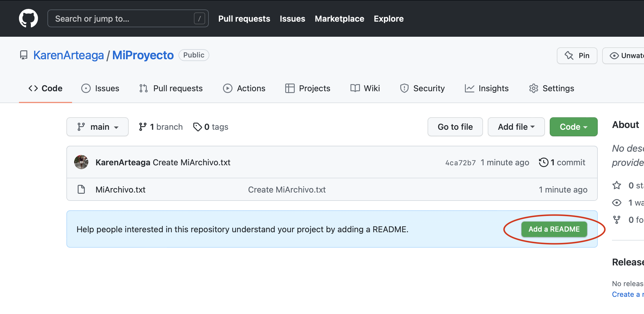
Task: Pin the MiProyecto repository
Action: click(577, 55)
